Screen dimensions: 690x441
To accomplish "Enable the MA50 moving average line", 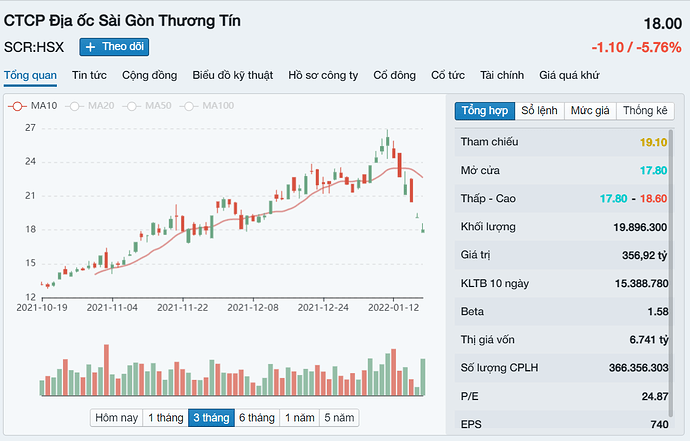I will (x=150, y=106).
